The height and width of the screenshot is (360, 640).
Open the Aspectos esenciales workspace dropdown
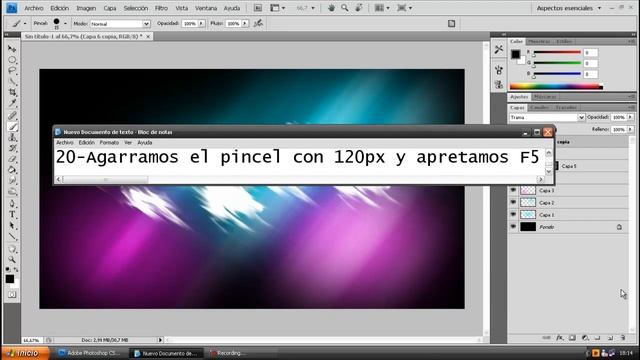(x=569, y=8)
